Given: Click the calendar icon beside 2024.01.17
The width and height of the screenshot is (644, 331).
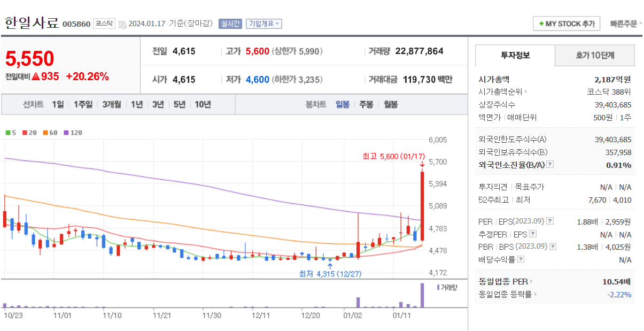Looking at the screenshot, I should pos(122,24).
